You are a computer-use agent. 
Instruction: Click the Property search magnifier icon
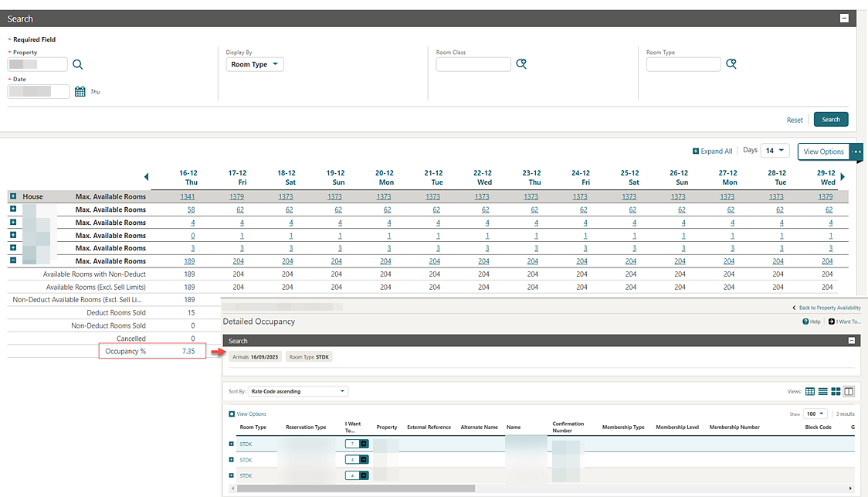pyautogui.click(x=77, y=65)
